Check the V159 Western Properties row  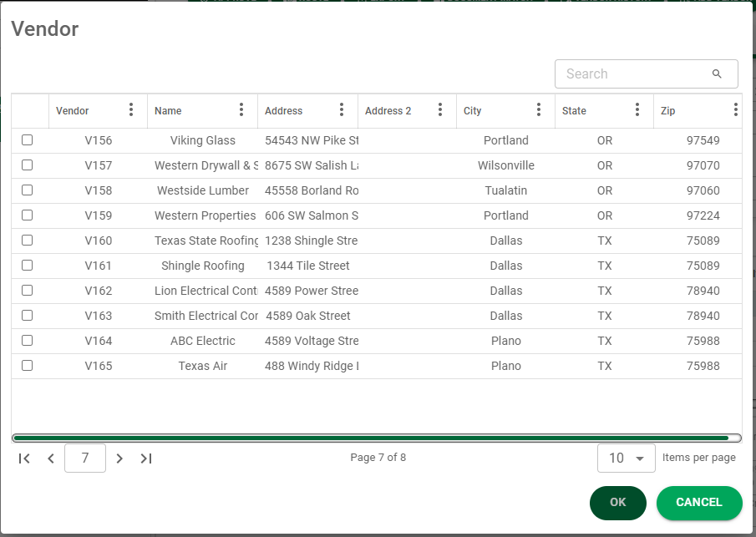pos(27,215)
